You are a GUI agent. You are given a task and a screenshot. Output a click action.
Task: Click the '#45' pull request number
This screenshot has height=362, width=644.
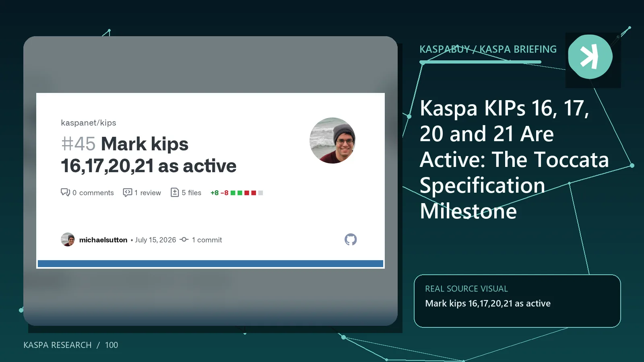[x=78, y=144]
